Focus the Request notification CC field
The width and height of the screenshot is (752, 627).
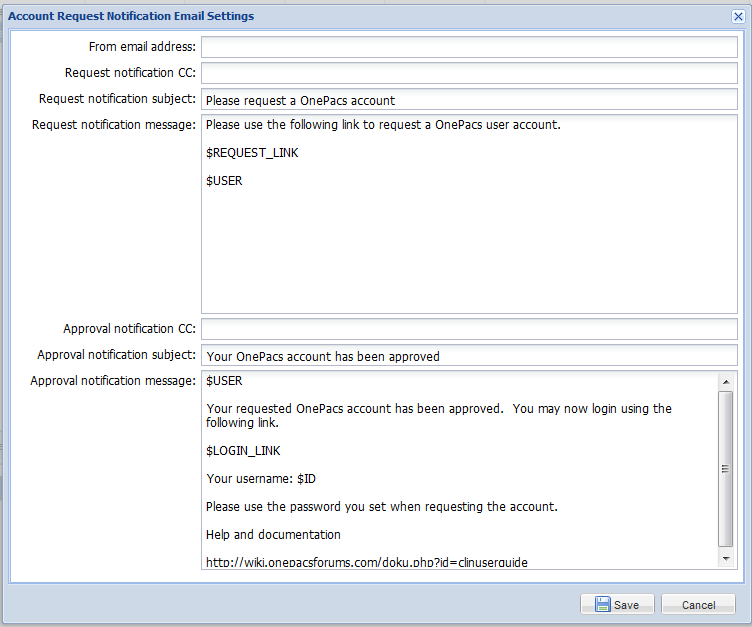point(469,73)
